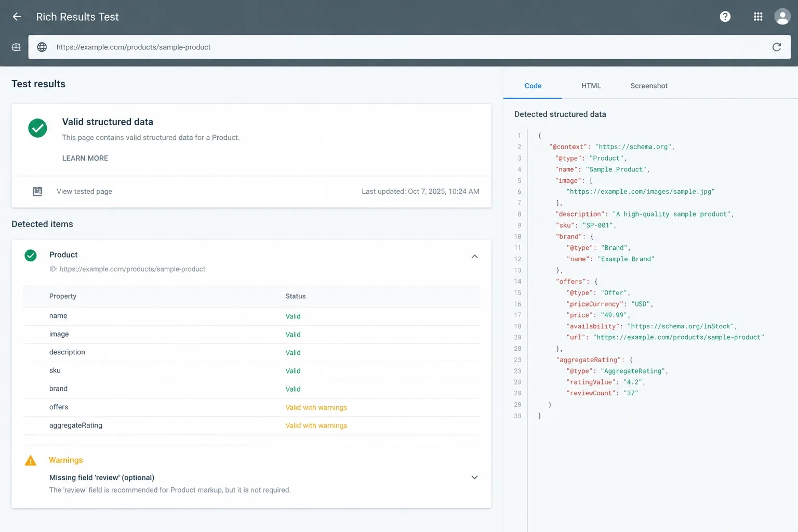Click the "reviewCount": "37" code line

[x=602, y=393]
